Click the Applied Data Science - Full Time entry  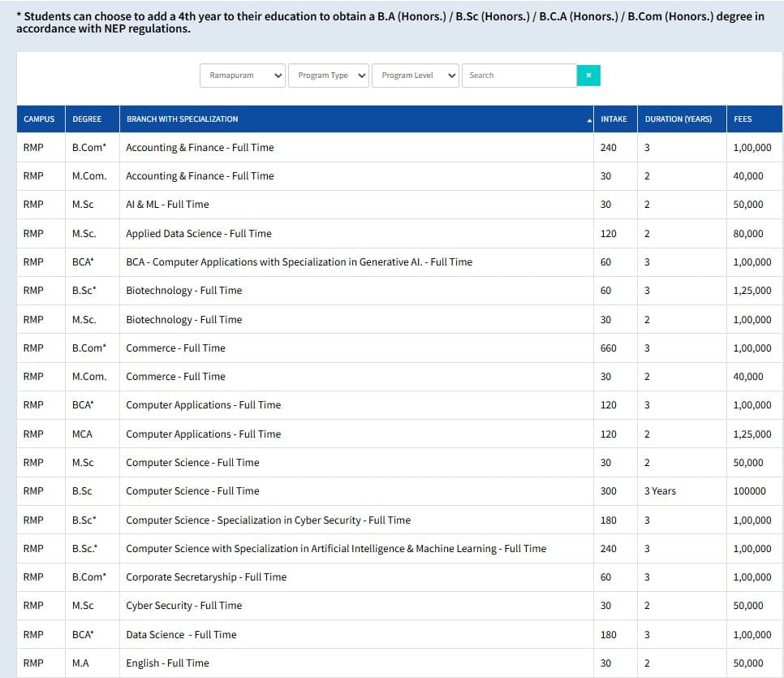tap(199, 234)
